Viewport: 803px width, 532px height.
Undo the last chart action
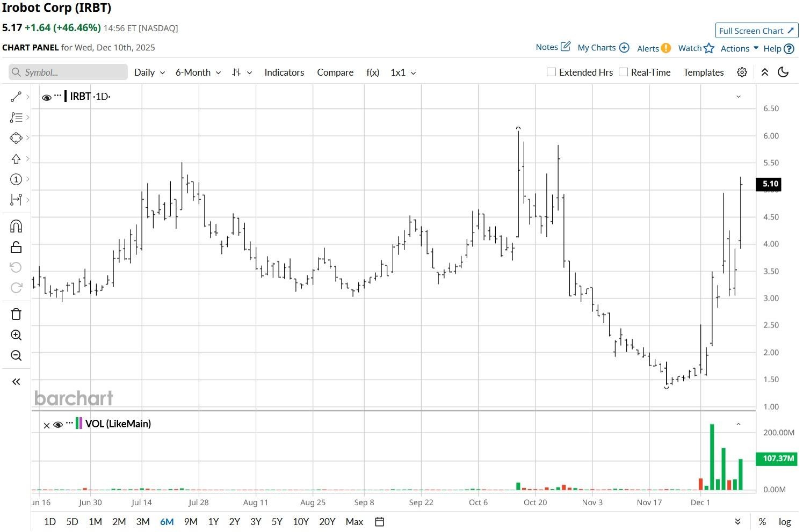(x=16, y=267)
